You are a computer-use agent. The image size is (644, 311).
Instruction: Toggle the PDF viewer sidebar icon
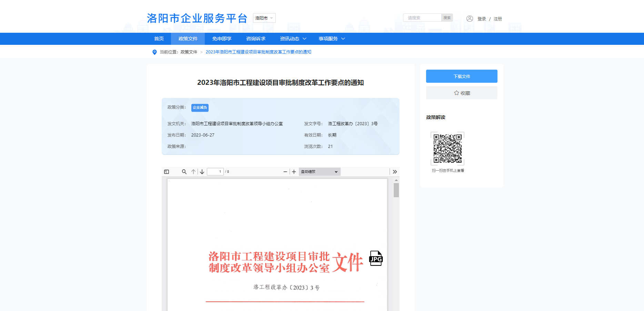[167, 172]
